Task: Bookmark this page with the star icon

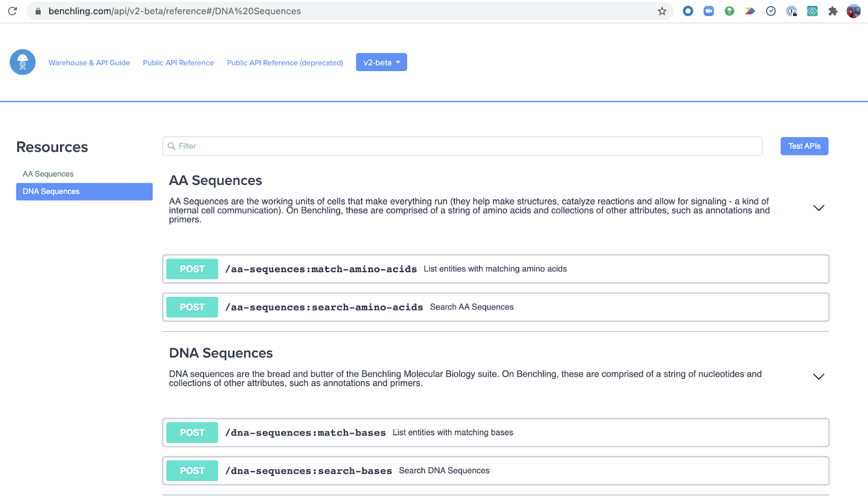Action: 662,11
